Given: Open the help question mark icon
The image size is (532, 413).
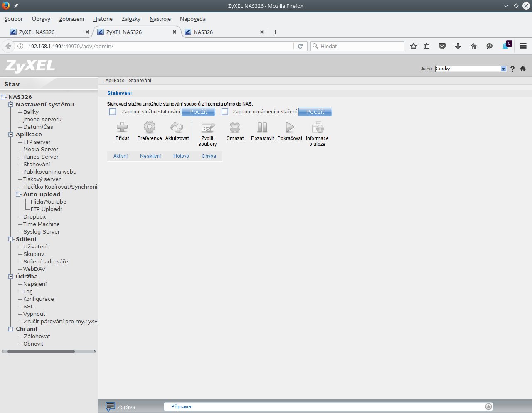Looking at the screenshot, I should [x=512, y=69].
